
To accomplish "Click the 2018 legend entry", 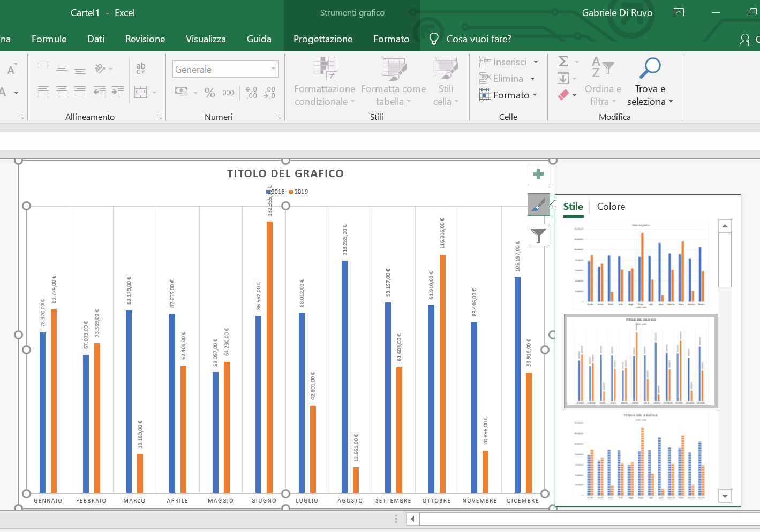I will coord(275,192).
